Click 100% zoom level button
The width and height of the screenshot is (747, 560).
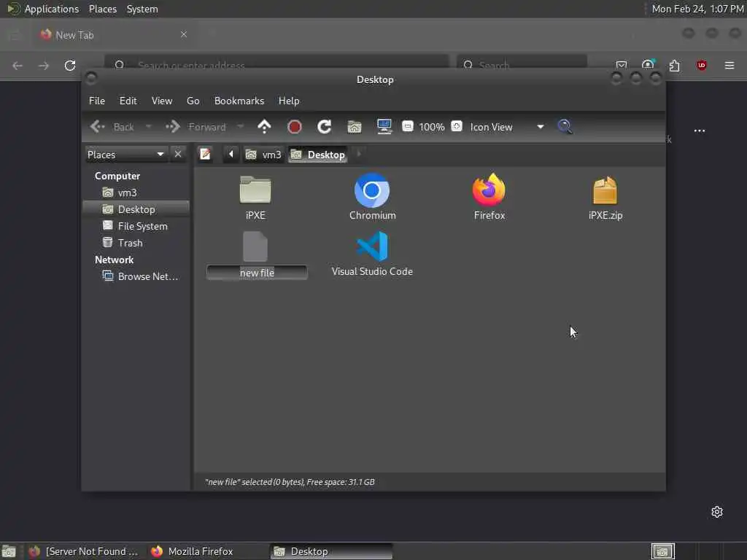tap(432, 127)
